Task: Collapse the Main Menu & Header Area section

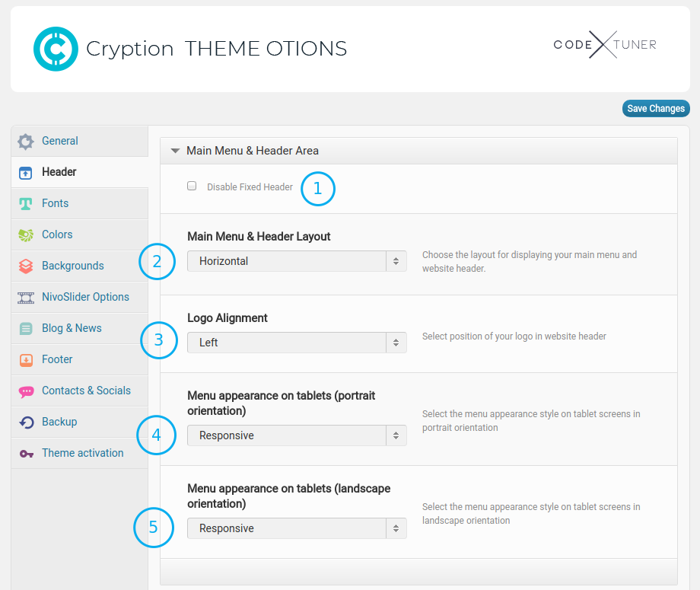Action: pos(176,151)
